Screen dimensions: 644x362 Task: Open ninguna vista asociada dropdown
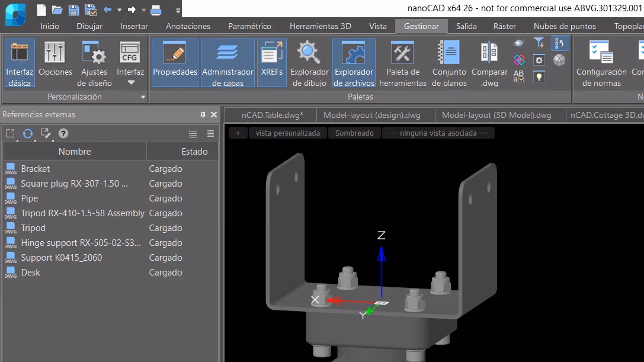click(438, 133)
